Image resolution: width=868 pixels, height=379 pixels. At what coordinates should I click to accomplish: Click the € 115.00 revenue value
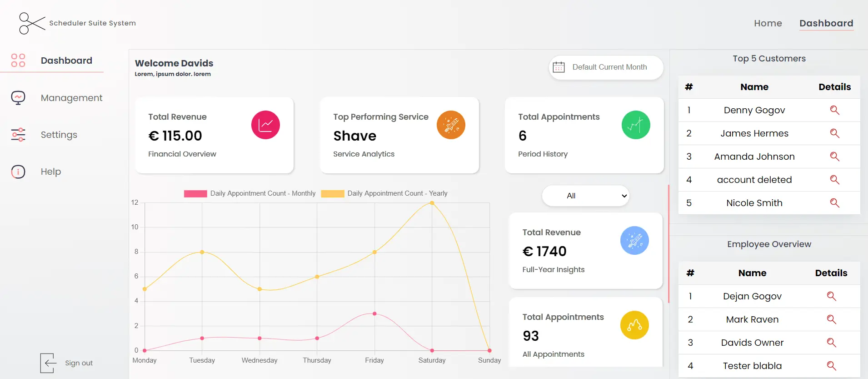click(x=175, y=136)
